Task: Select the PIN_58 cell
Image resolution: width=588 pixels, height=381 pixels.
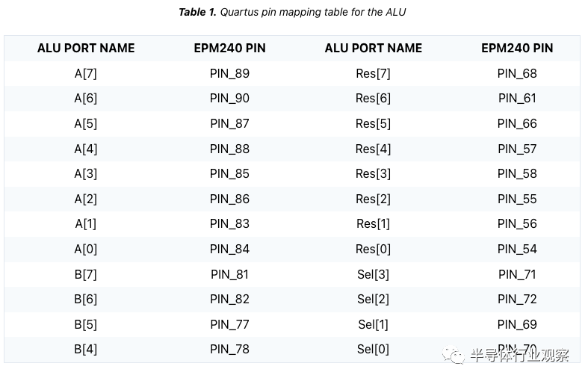Action: [x=517, y=173]
